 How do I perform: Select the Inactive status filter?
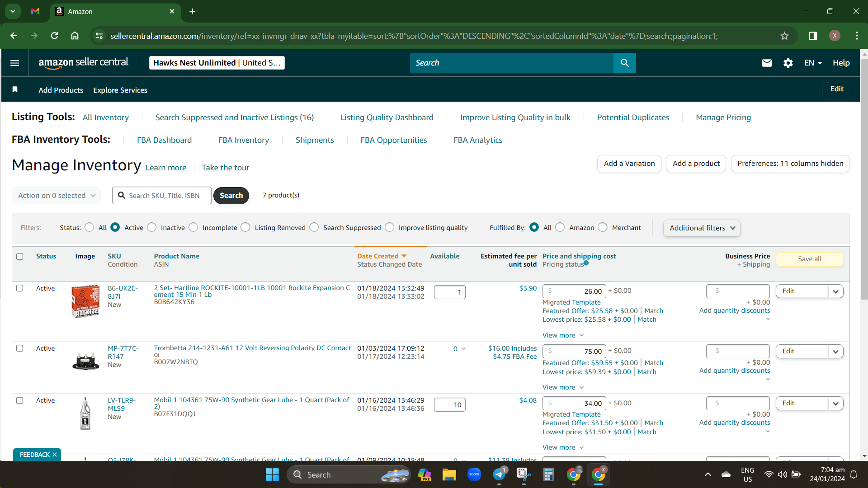point(152,227)
